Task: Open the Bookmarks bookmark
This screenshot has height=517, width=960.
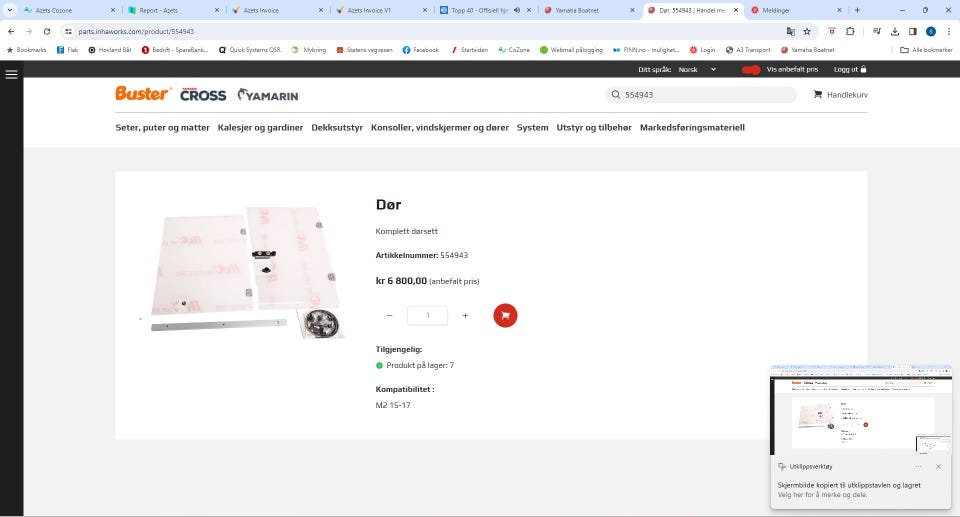Action: coord(26,50)
